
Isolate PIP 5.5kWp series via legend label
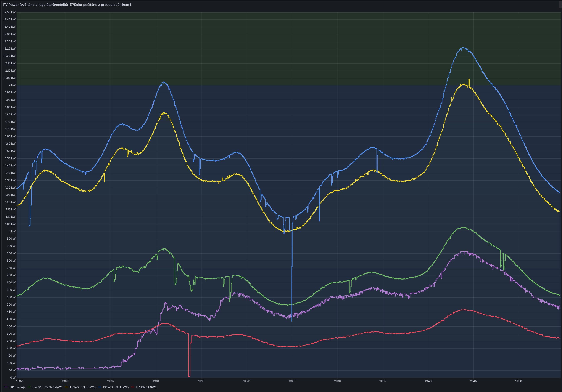click(17, 387)
